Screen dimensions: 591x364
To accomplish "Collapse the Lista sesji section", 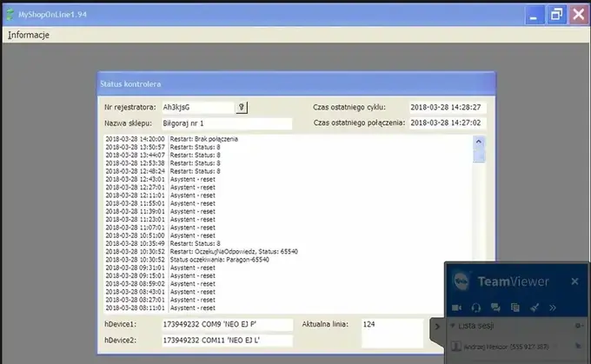I will (x=453, y=326).
